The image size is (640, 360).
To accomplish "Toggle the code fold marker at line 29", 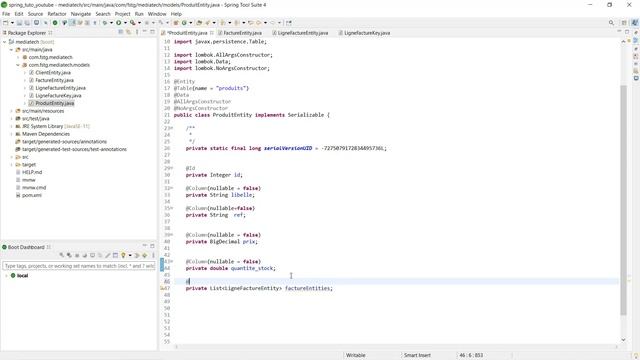I will (x=172, y=168).
